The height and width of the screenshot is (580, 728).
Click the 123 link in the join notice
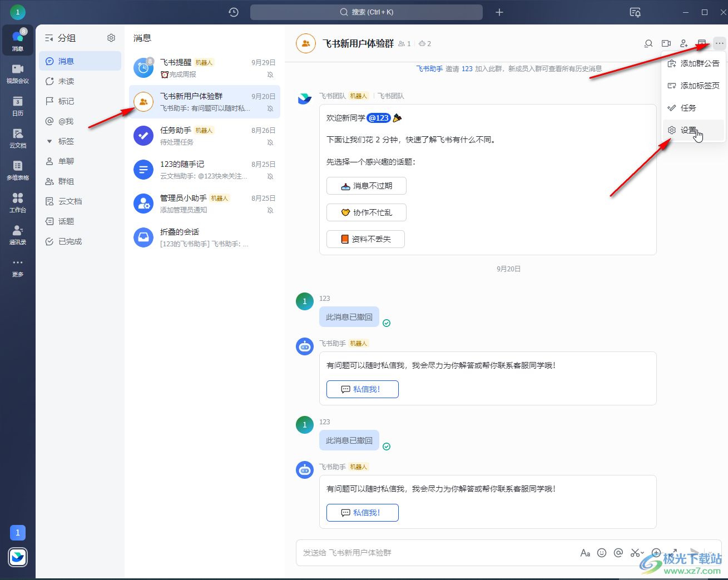pyautogui.click(x=467, y=69)
